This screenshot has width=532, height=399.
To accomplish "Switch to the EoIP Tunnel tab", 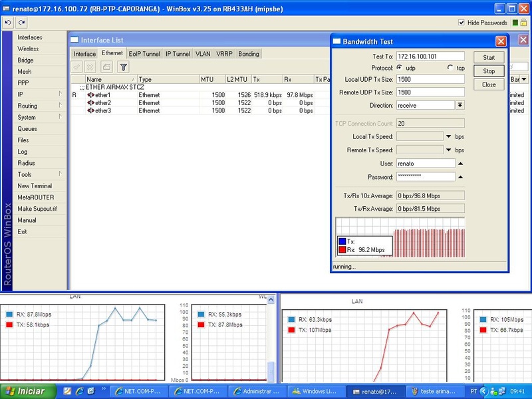I will pos(144,54).
